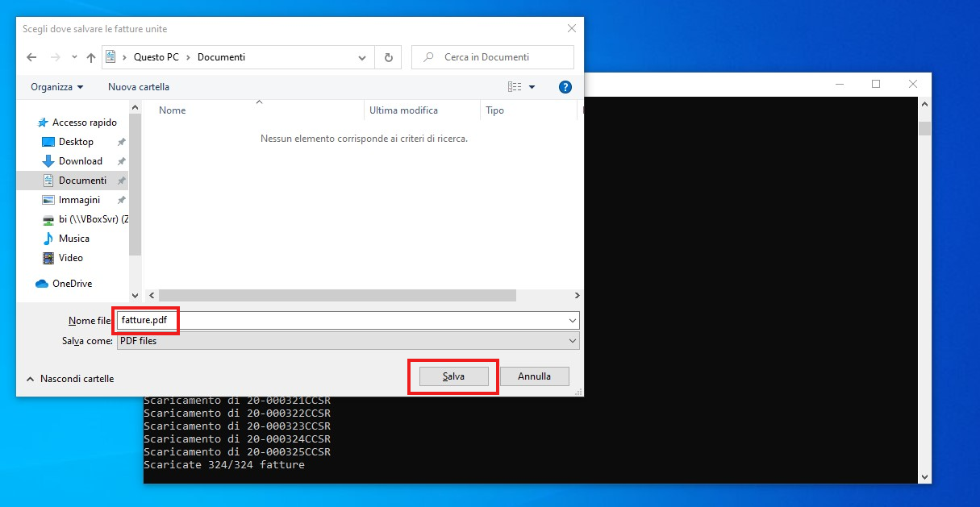Go up one folder level
980x507 pixels.
click(91, 57)
